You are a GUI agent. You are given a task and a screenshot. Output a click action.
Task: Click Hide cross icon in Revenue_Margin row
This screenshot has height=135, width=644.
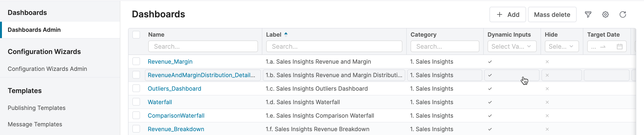point(547,62)
